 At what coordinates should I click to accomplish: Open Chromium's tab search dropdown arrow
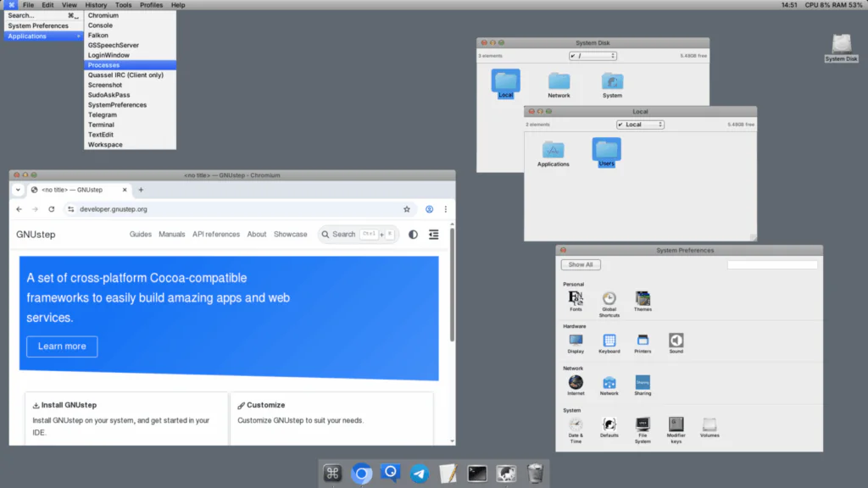coord(18,190)
